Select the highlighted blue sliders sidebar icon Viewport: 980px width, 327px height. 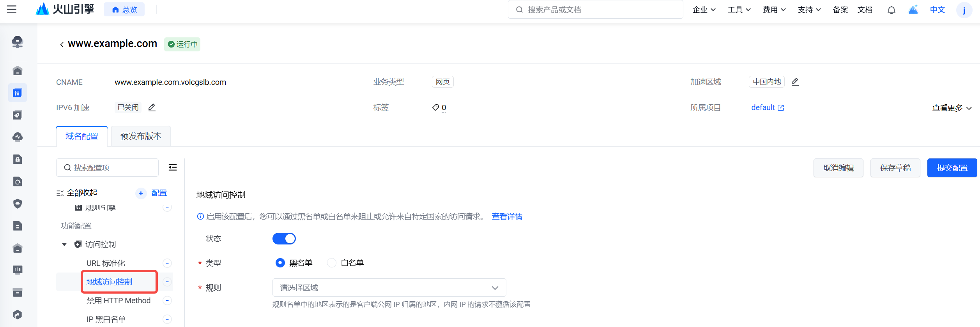[18, 93]
